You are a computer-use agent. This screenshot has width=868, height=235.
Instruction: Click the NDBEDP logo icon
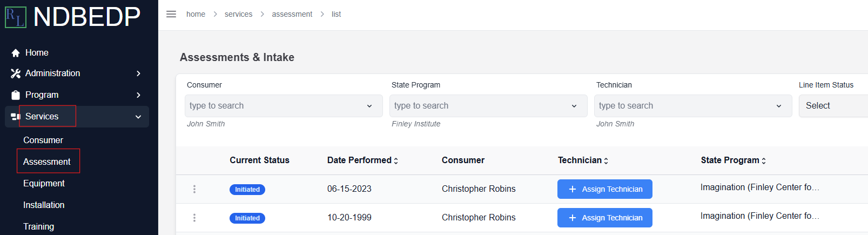click(x=16, y=17)
